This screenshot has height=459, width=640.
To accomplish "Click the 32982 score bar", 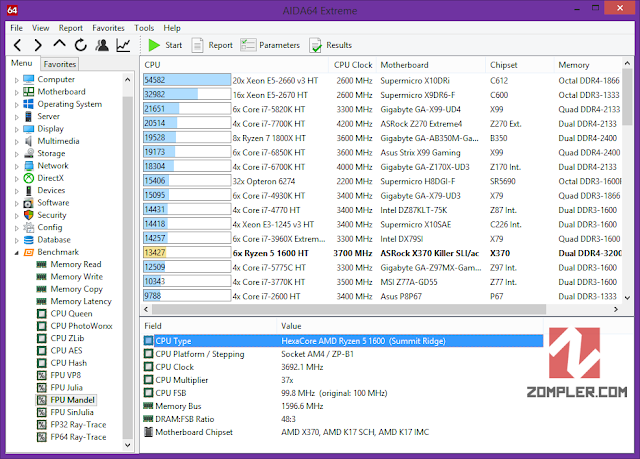I will point(187,94).
